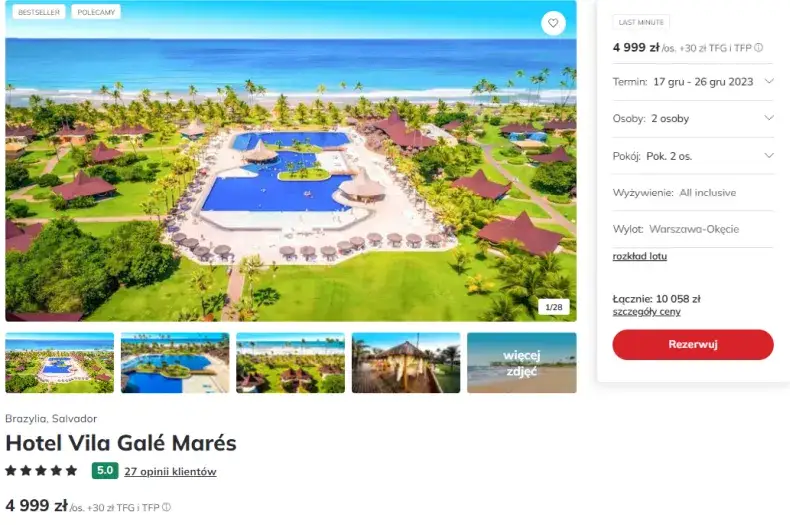Click the BESTSELLER tag on photo
790x525 pixels.
39,12
